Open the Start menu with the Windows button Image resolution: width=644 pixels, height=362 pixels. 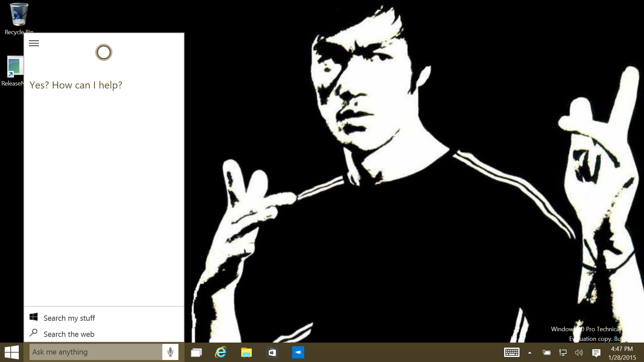[12, 352]
